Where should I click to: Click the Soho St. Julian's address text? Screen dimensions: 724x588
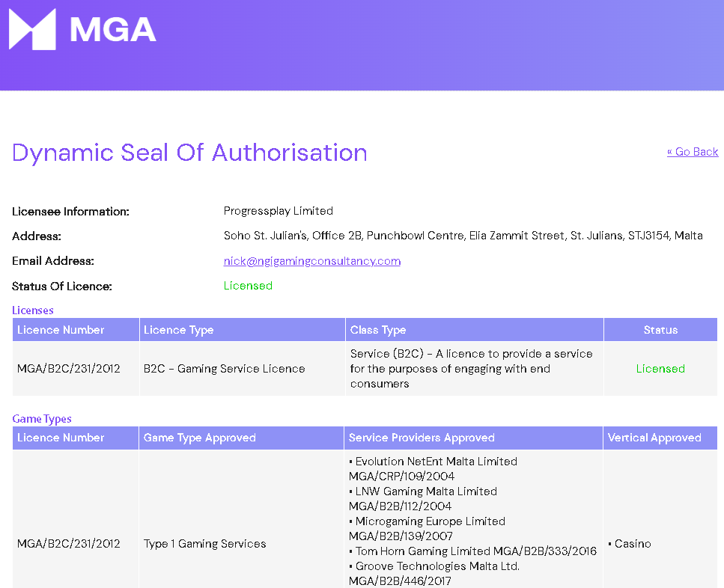coord(463,236)
